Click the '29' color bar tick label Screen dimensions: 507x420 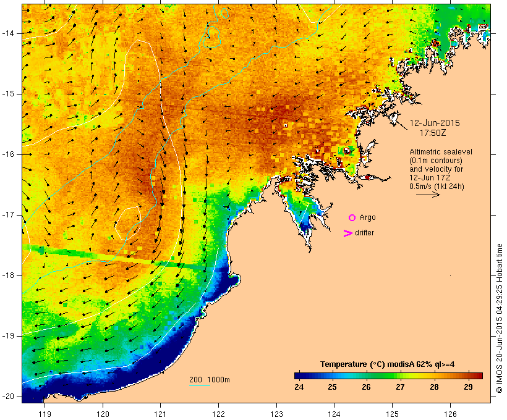pyautogui.click(x=468, y=387)
